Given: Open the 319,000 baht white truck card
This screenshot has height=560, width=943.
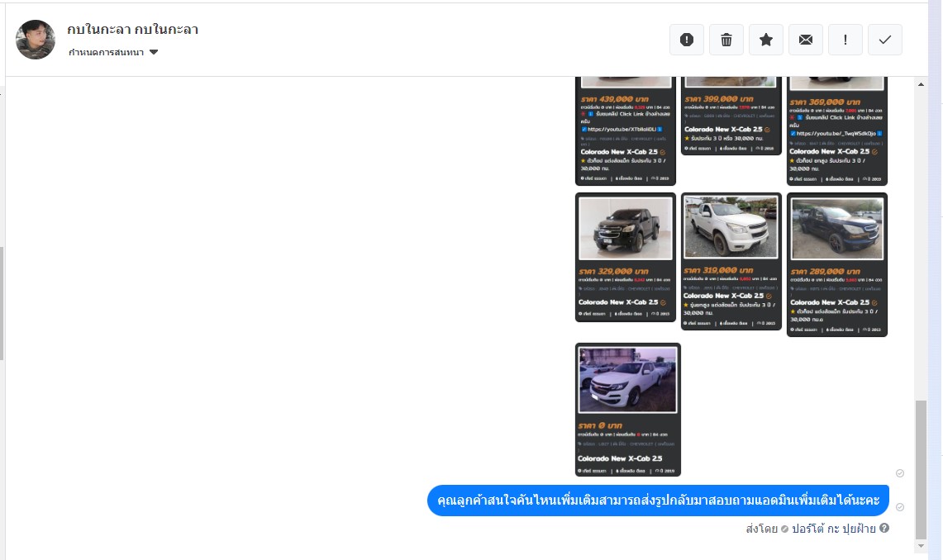Looking at the screenshot, I should (731, 261).
